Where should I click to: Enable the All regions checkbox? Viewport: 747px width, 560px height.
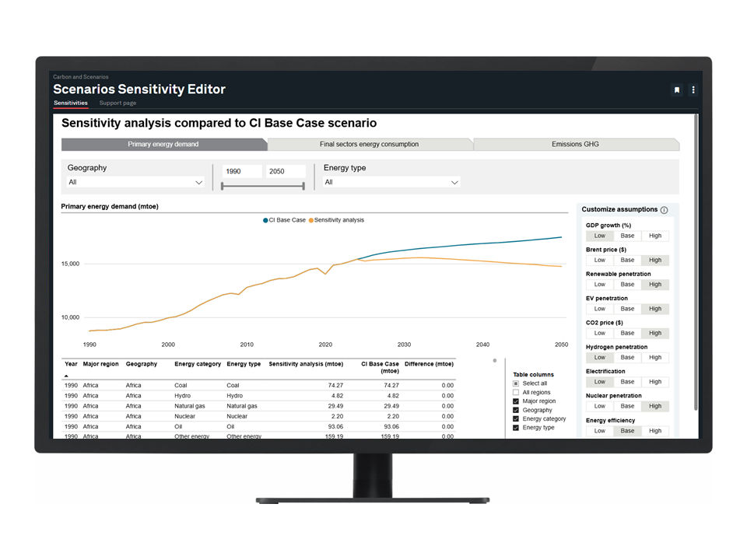click(x=516, y=393)
